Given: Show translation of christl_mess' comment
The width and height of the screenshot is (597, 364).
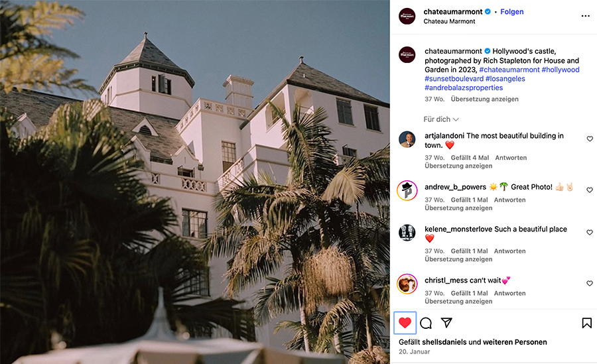Looking at the screenshot, I should (x=458, y=301).
